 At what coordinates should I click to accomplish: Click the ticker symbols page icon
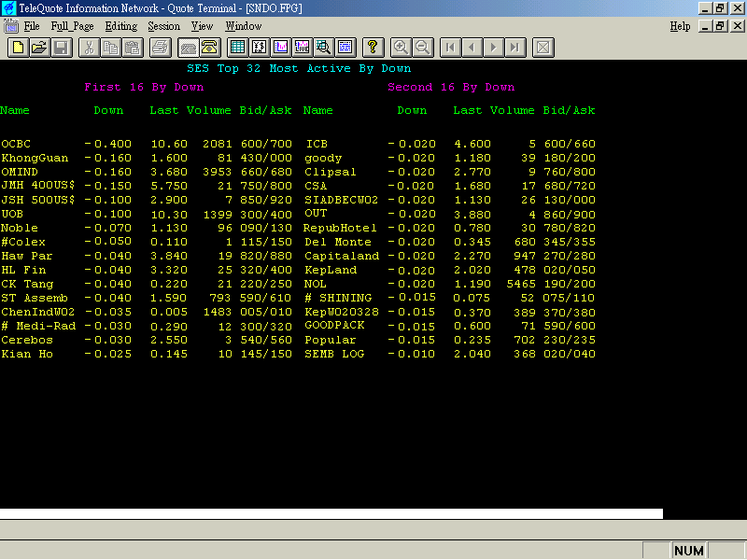260,48
